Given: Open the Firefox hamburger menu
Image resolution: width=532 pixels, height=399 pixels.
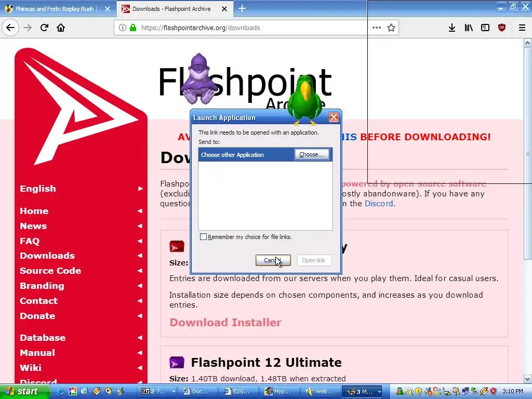Looking at the screenshot, I should click(x=522, y=28).
